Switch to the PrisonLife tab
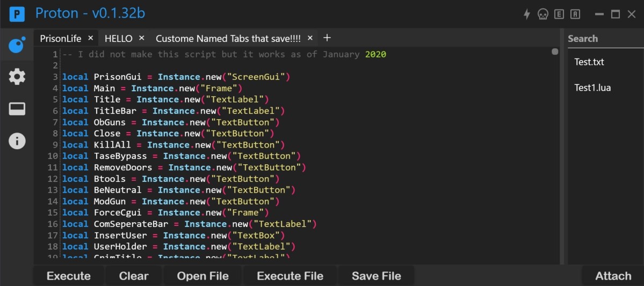 click(x=60, y=38)
